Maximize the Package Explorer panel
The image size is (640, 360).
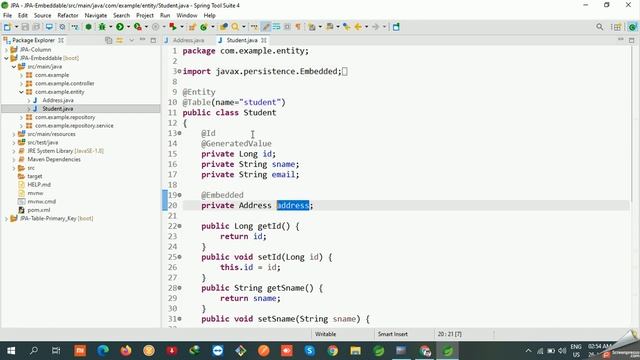pyautogui.click(x=153, y=40)
